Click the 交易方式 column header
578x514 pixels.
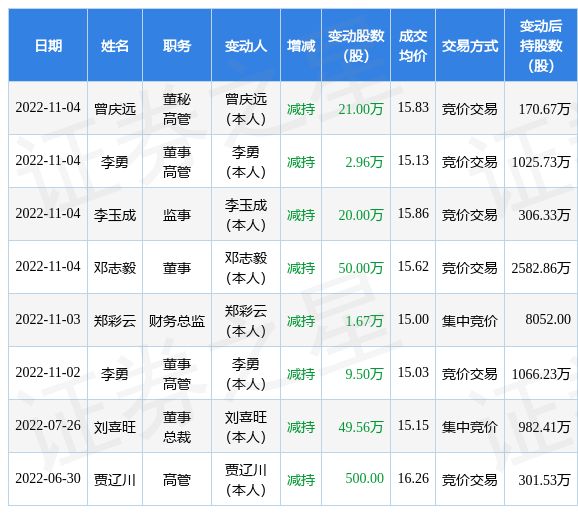coord(470,46)
